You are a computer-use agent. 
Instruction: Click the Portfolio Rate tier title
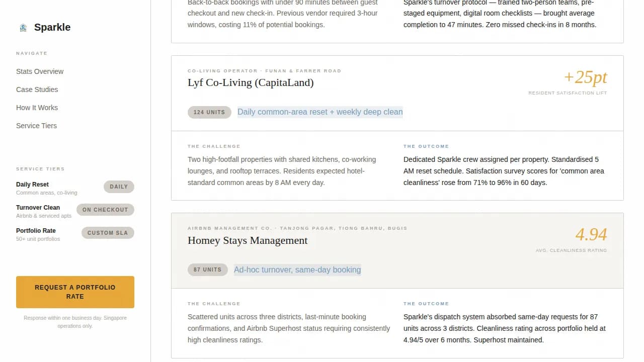(36, 231)
